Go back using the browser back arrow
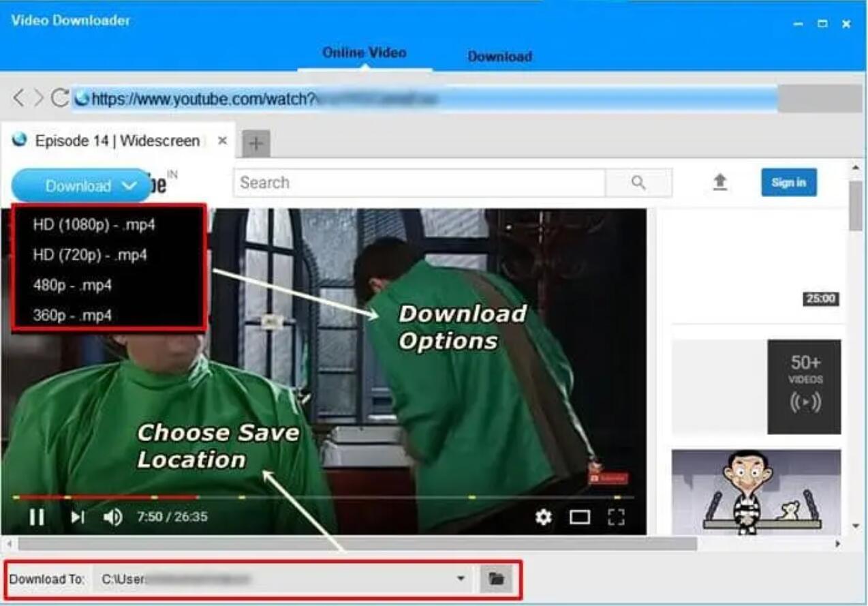This screenshot has height=606, width=868. [18, 98]
